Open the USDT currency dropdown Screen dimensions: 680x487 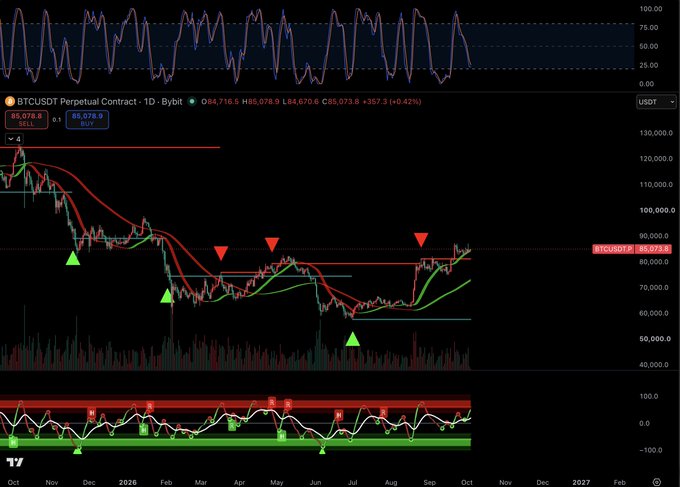[656, 102]
